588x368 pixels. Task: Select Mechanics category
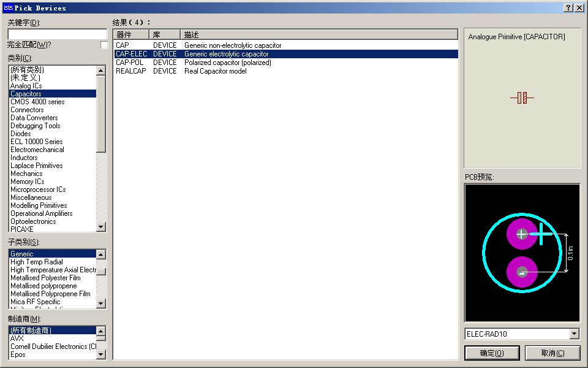tap(53, 174)
